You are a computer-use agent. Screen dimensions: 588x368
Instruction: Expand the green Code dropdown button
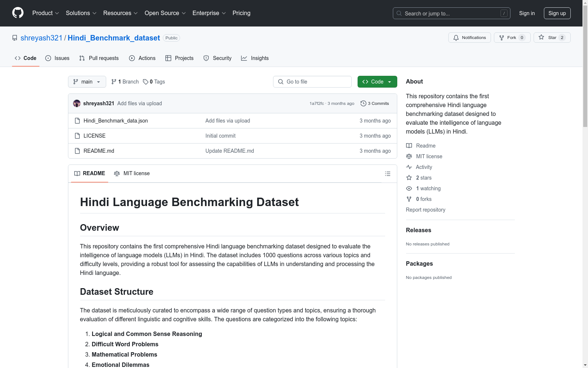(377, 82)
